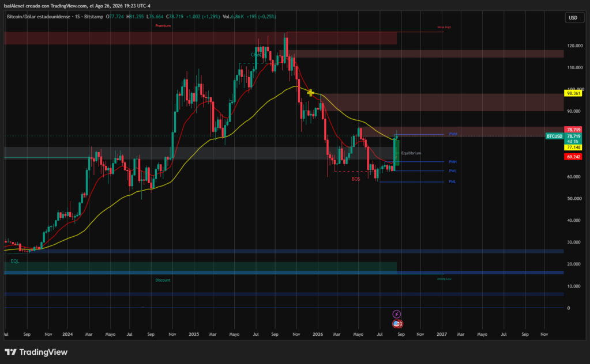Select the PWH level label
Image resolution: width=590 pixels, height=364 pixels.
coord(453,134)
